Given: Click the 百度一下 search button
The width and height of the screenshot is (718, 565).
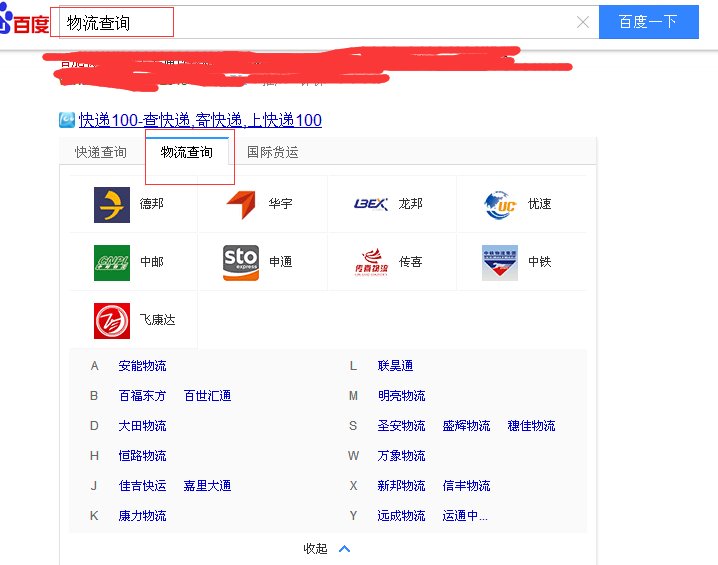Looking at the screenshot, I should click(x=648, y=22).
